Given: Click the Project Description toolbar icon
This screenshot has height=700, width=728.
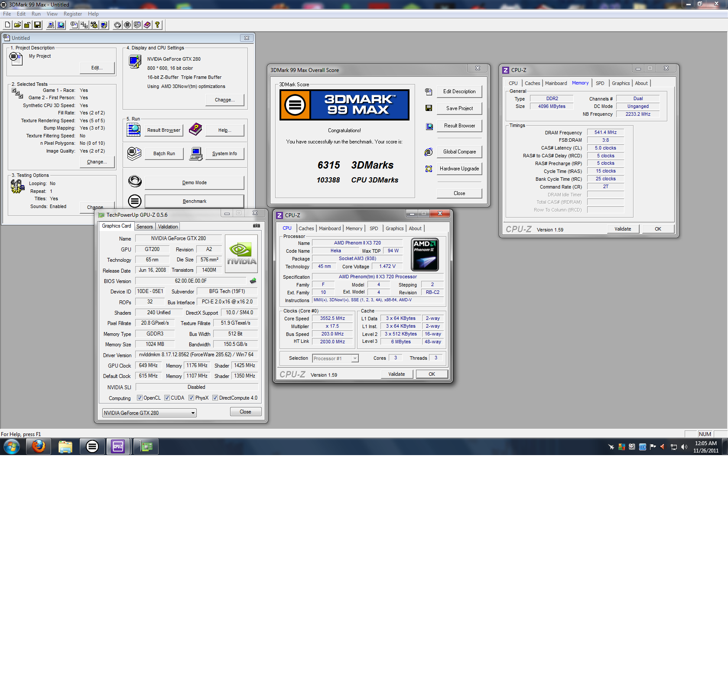Looking at the screenshot, I should click(x=74, y=25).
